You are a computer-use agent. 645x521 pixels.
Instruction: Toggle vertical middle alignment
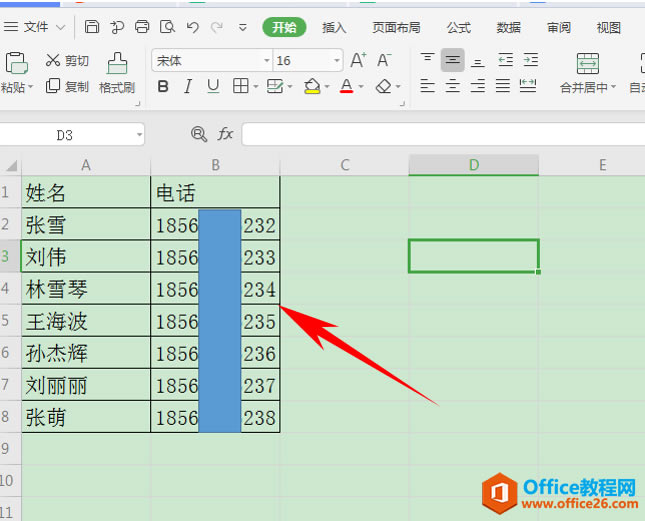[452, 60]
